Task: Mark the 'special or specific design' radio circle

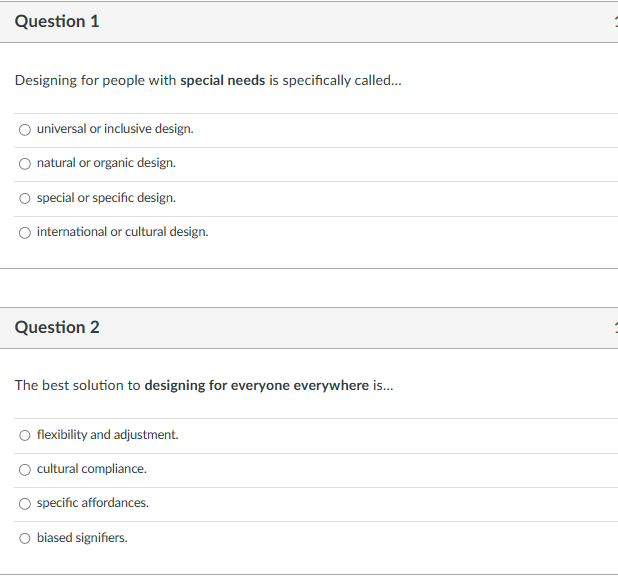Action: (24, 198)
